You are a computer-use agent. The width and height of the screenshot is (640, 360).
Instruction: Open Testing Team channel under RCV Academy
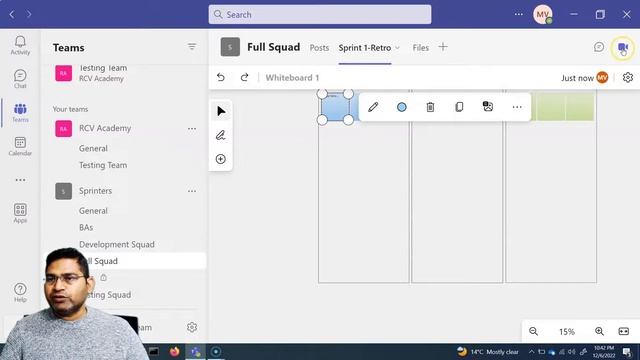103,165
